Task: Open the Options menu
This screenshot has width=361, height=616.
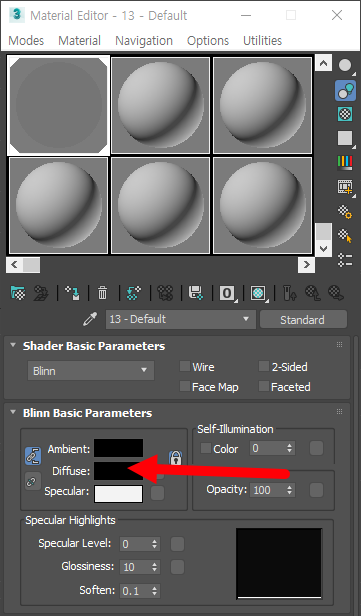Action: tap(208, 40)
